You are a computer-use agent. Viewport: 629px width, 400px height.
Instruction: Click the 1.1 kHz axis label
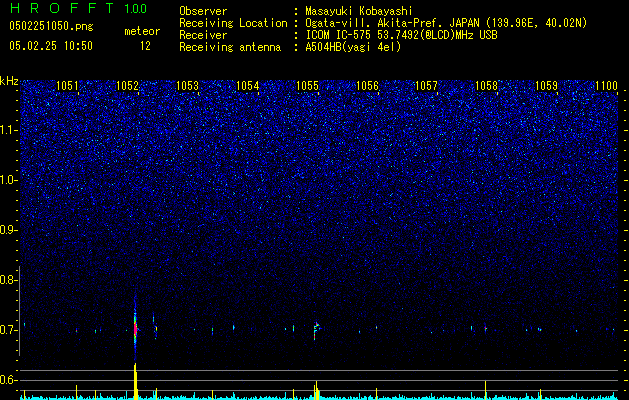point(7,130)
